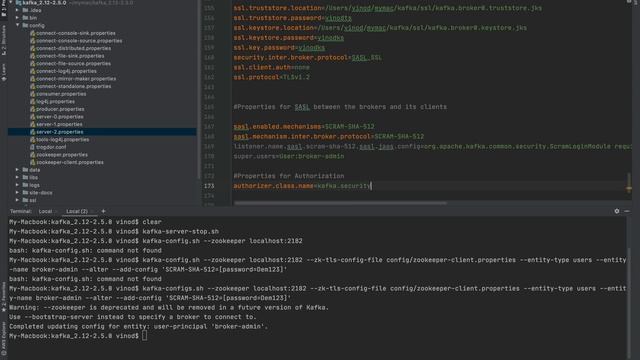Viewport: 640px width, 360px height.
Task: Open server-1.properties
Action: (59, 124)
